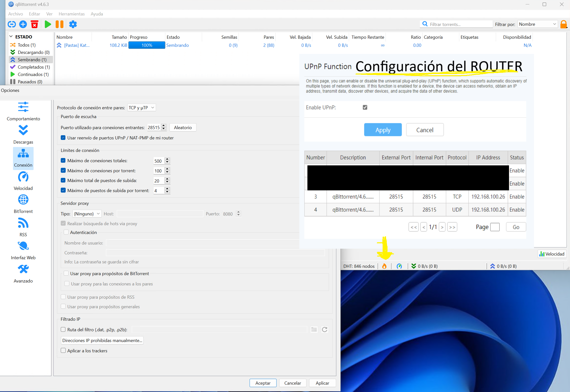Decrease total connections limit stepper
Screen dimensions: 570x392
point(167,163)
